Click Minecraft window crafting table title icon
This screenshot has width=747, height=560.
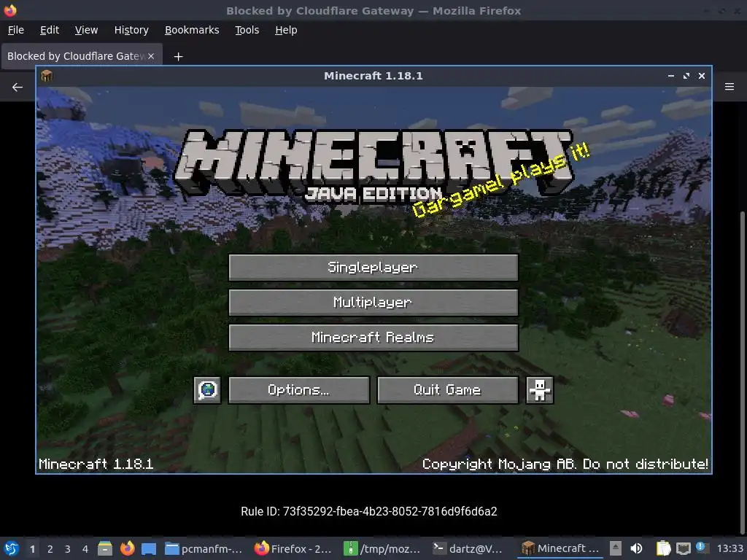[x=47, y=76]
